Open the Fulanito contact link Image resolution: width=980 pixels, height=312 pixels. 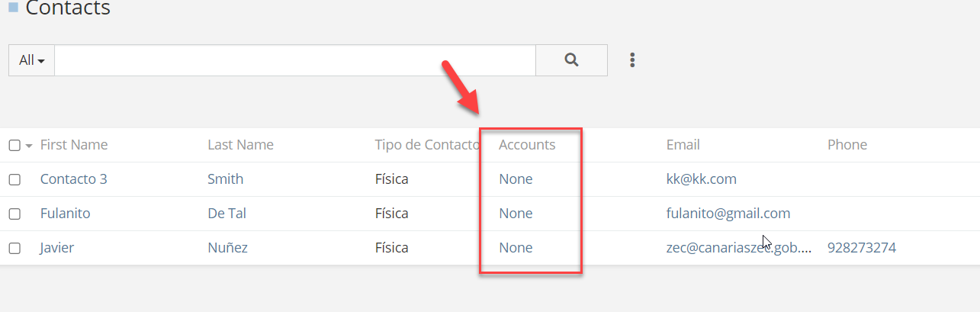(66, 214)
